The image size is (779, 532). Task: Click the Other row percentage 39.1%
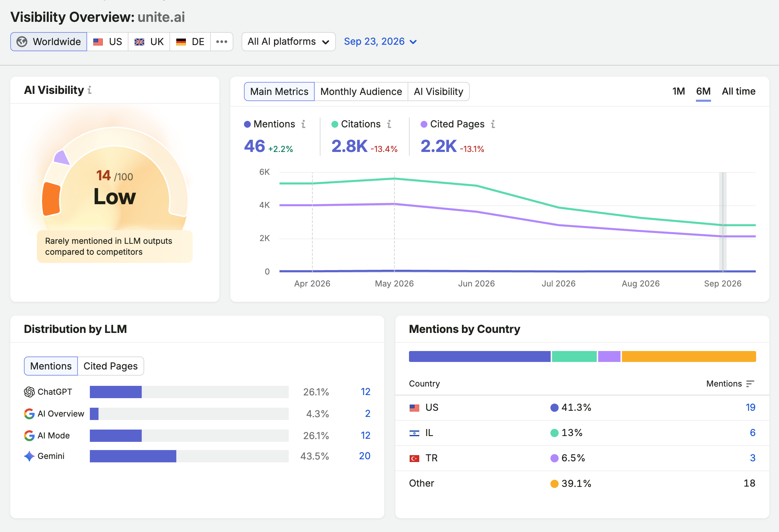576,484
